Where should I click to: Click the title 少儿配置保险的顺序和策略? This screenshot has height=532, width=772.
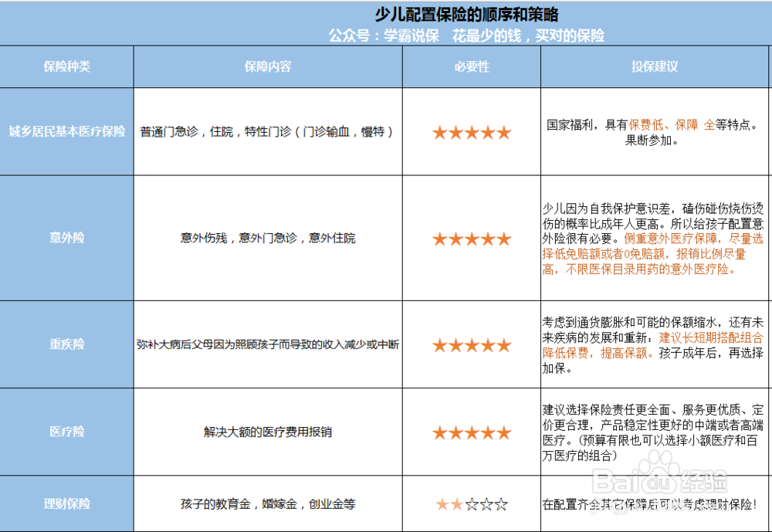467,15
